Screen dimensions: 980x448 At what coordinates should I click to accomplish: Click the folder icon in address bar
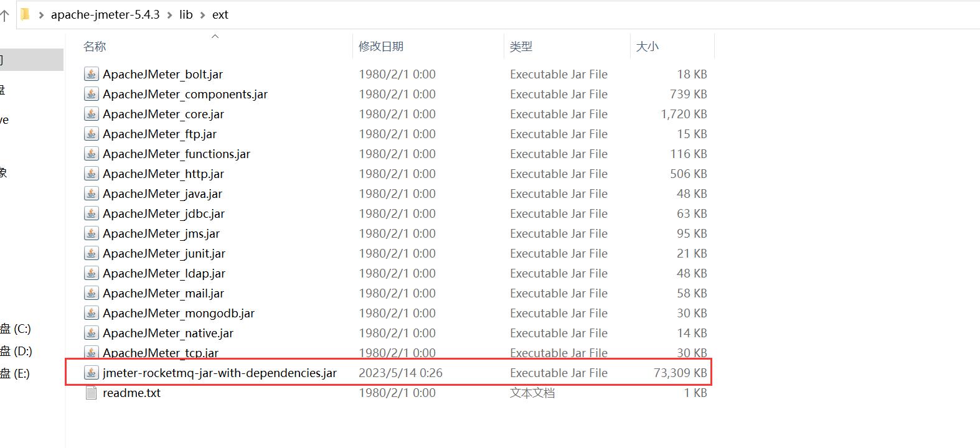point(25,14)
